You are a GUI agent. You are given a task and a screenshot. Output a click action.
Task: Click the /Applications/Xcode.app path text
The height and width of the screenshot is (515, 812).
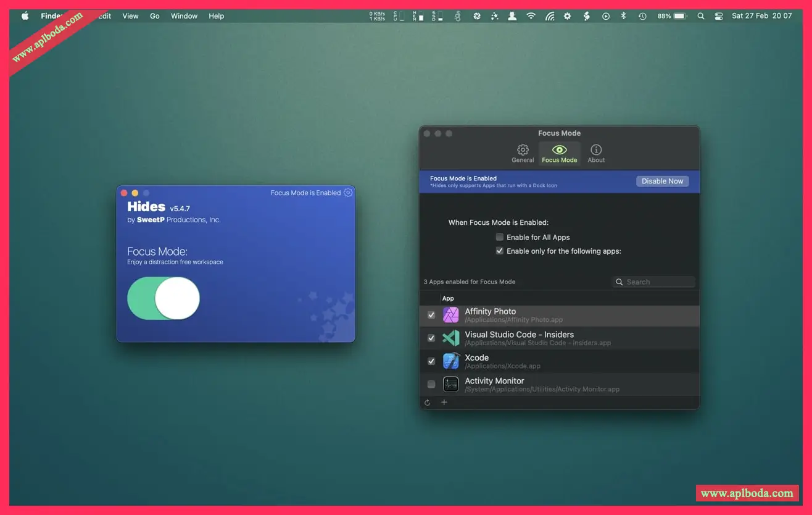[x=502, y=366]
